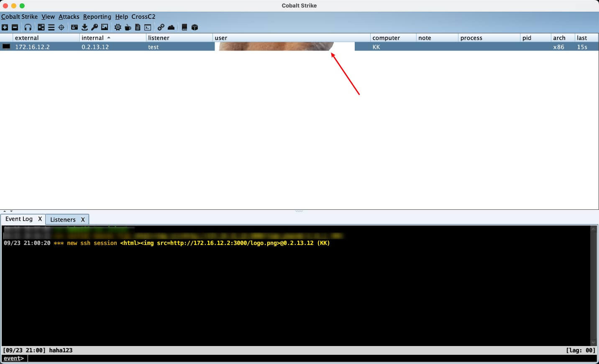Click the event command input field

tap(293, 358)
